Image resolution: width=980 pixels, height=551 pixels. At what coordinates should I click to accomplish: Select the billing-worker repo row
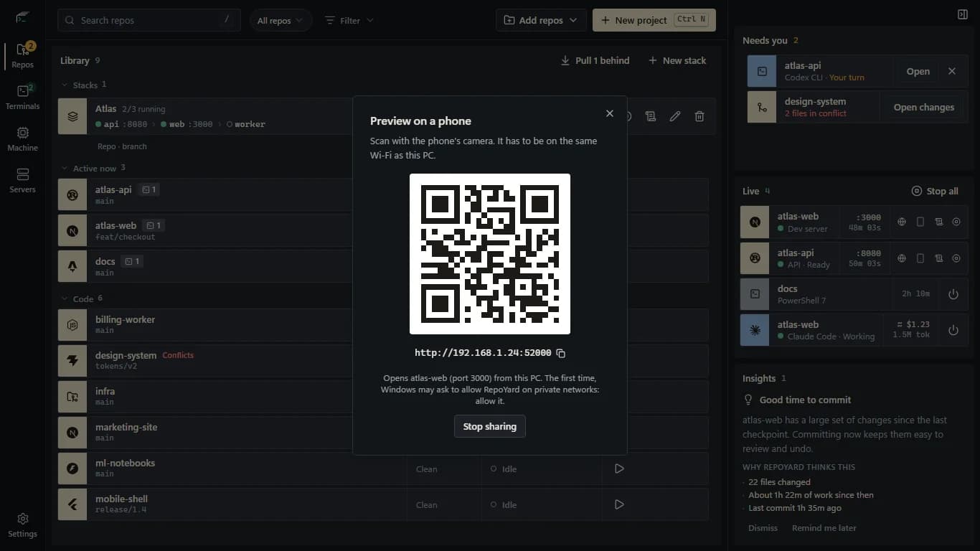[x=383, y=325]
